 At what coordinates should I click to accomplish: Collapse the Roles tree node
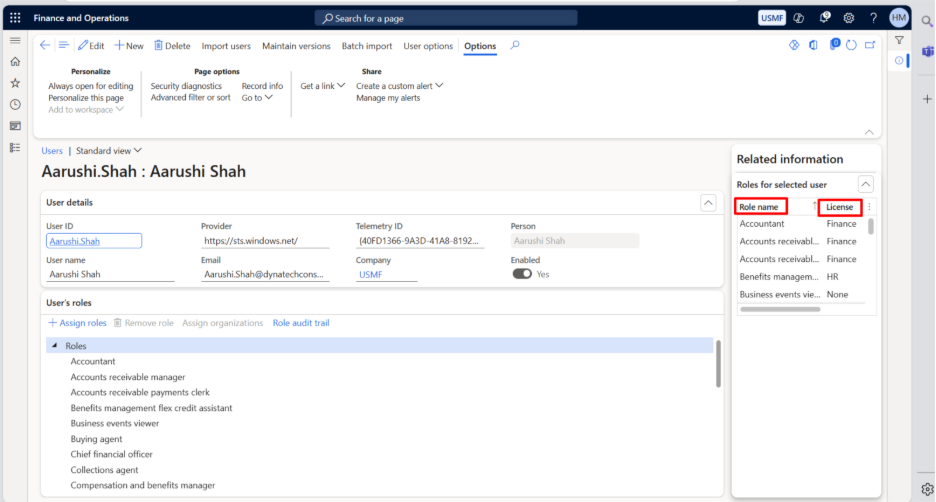click(54, 346)
